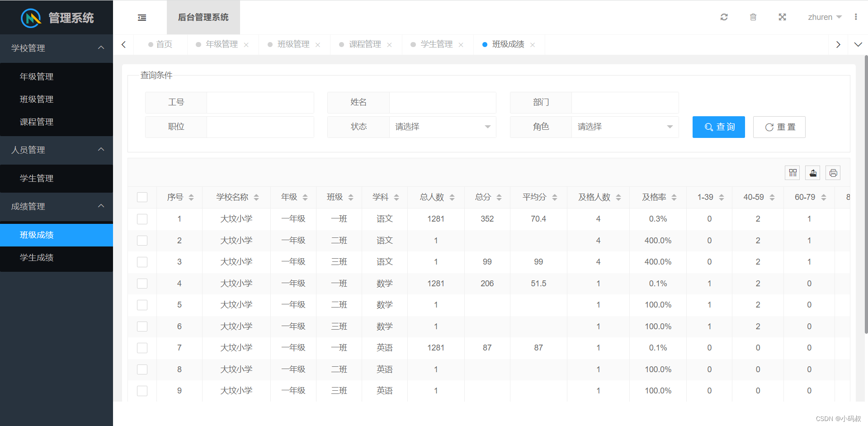Click the page vertical scrollbar
This screenshot has height=426, width=868.
click(866, 194)
